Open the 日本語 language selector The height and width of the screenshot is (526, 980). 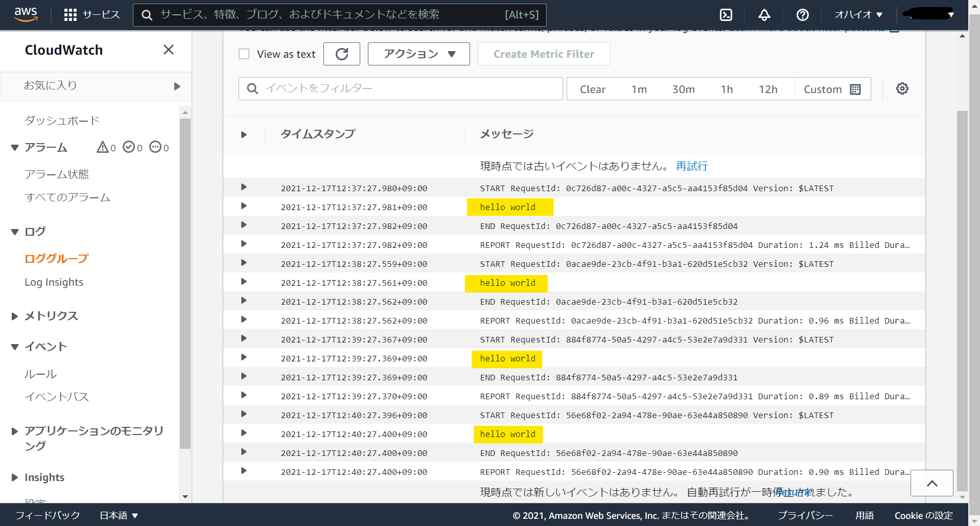[x=119, y=515]
